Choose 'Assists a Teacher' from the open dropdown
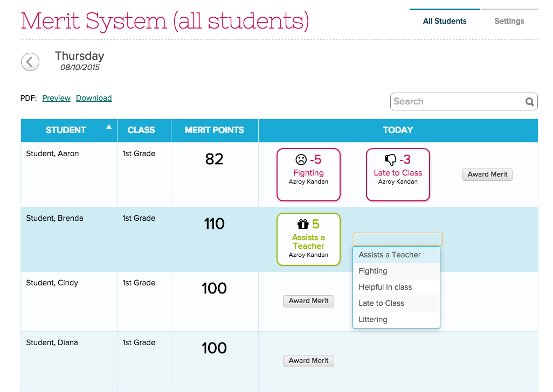The width and height of the screenshot is (553, 392). [x=389, y=255]
